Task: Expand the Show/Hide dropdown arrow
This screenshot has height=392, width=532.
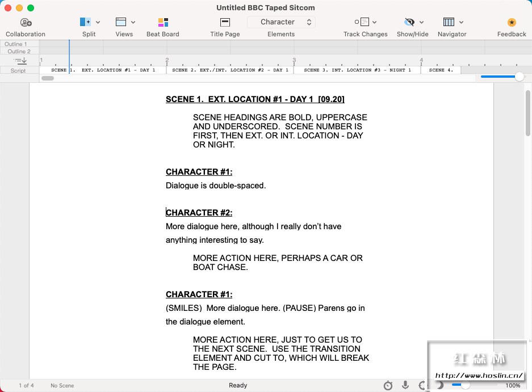Action: [x=422, y=22]
